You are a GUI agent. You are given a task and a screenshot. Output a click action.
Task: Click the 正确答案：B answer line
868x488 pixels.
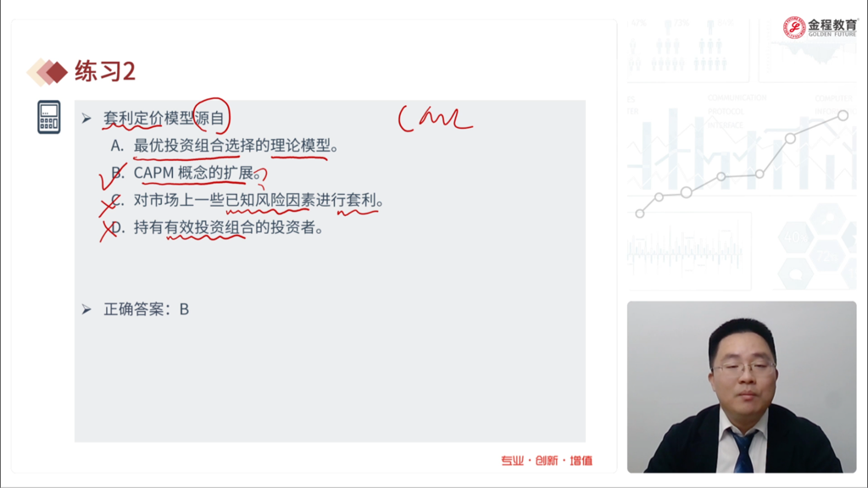coord(146,309)
